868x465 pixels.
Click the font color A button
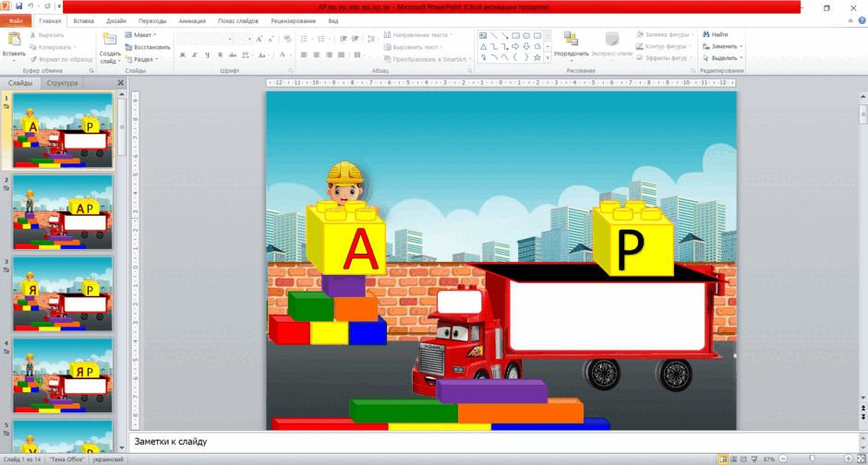[x=282, y=54]
